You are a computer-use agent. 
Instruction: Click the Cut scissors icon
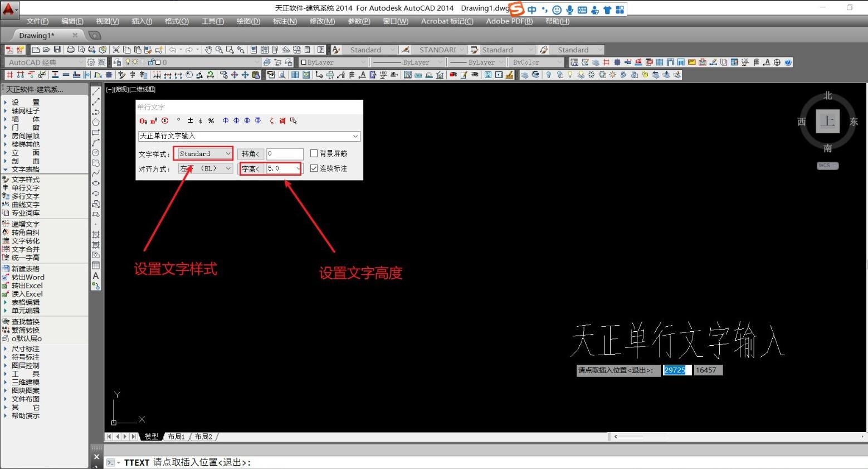tap(116, 50)
